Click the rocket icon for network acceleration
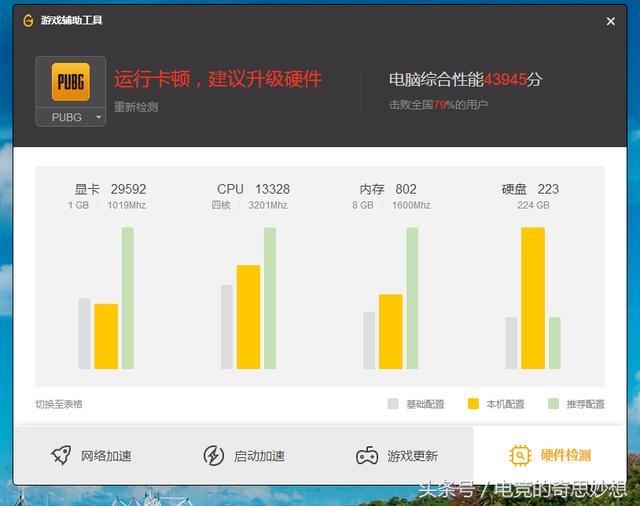 pos(61,455)
